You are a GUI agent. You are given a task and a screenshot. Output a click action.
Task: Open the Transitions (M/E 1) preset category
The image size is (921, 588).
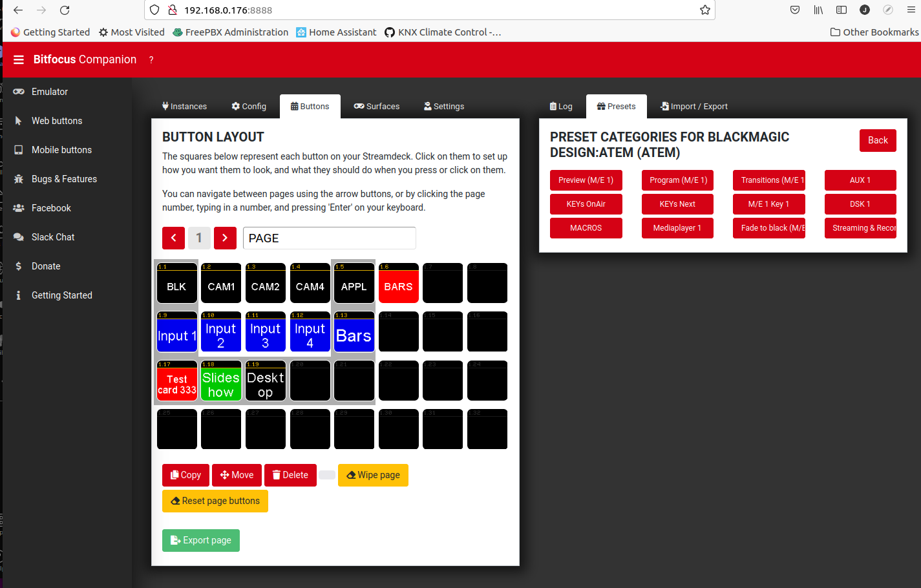(x=769, y=180)
